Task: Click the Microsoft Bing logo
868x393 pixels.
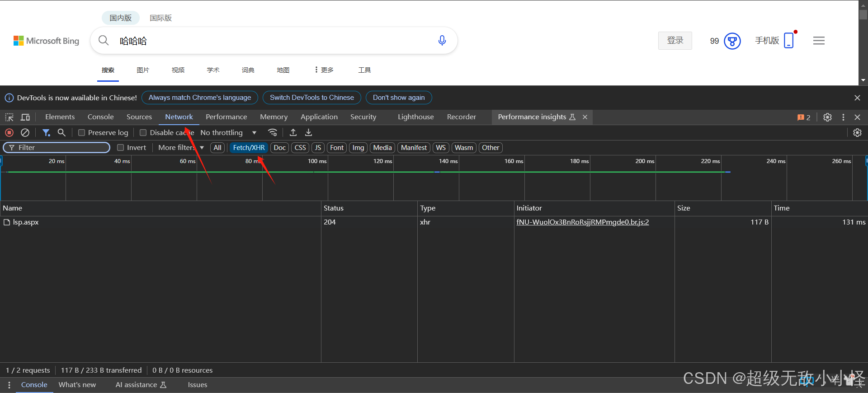Action: point(46,41)
